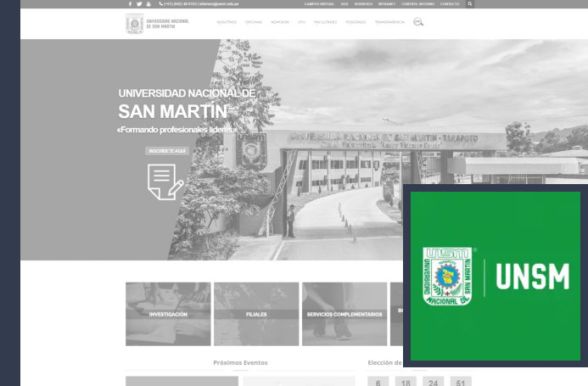Screen dimensions: 588x386
Task: Open the Facebook icon in top bar
Action: 130,4
